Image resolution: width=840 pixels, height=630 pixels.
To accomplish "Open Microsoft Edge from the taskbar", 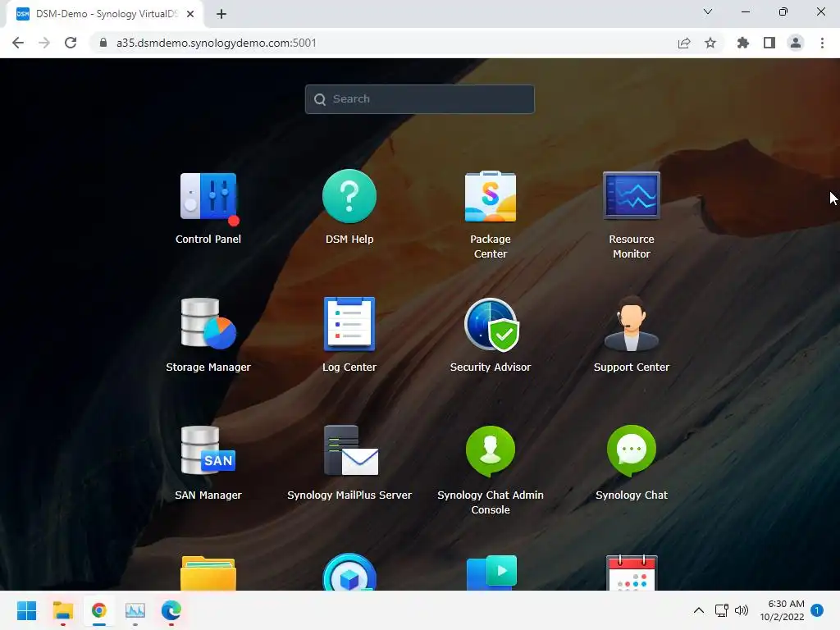I will 171,610.
